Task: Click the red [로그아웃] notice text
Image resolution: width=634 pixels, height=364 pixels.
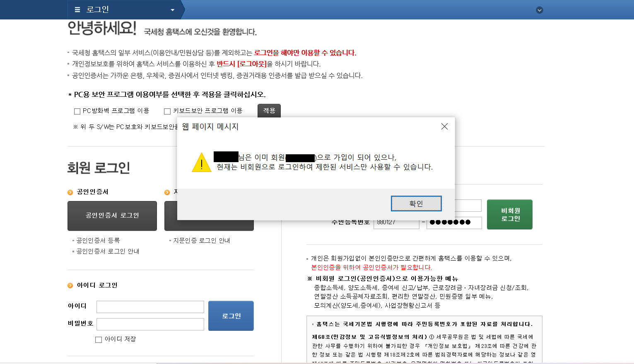Action: coord(252,64)
